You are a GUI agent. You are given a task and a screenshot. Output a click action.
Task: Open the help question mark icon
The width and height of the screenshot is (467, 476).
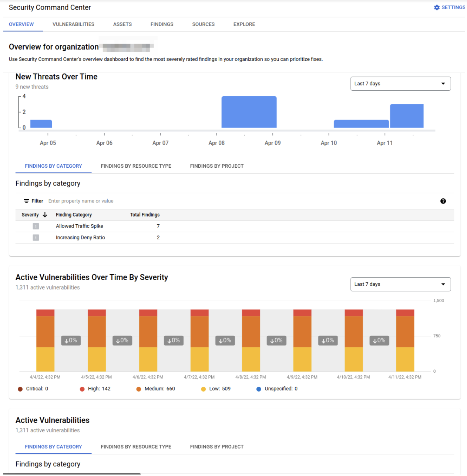click(443, 201)
